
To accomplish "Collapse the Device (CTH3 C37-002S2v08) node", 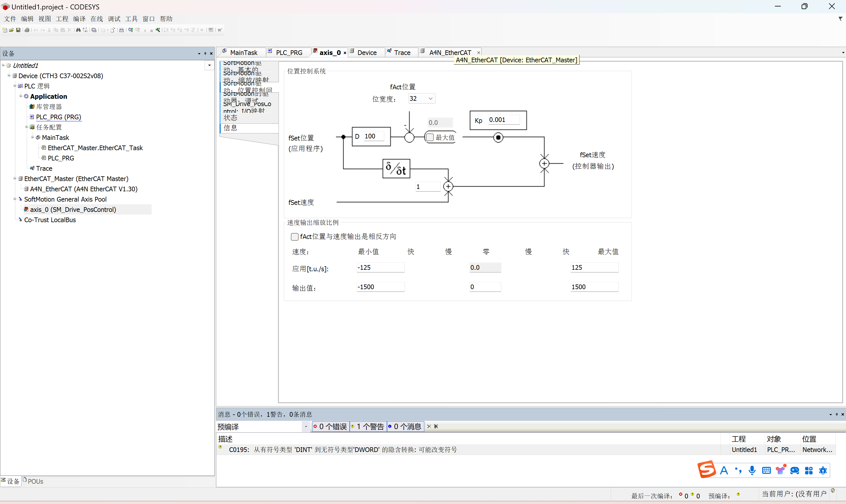I will click(9, 76).
